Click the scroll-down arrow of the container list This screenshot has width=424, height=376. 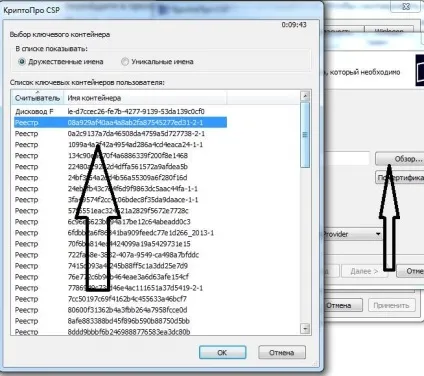pos(305,329)
